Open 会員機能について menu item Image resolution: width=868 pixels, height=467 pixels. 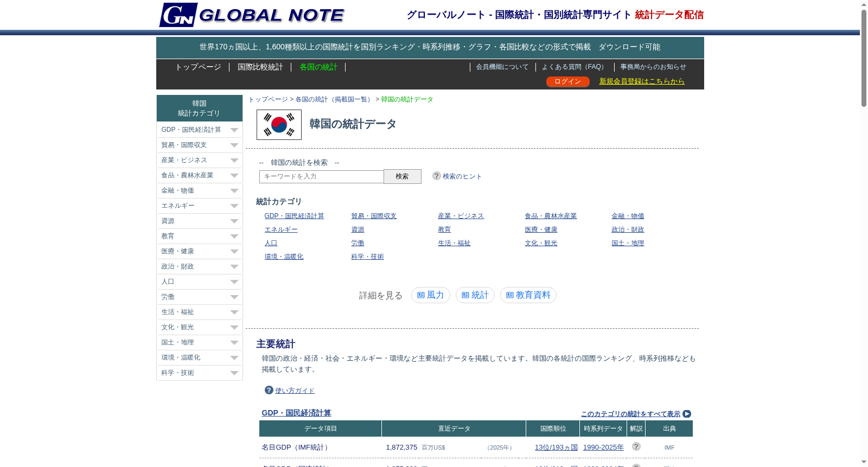pyautogui.click(x=502, y=67)
